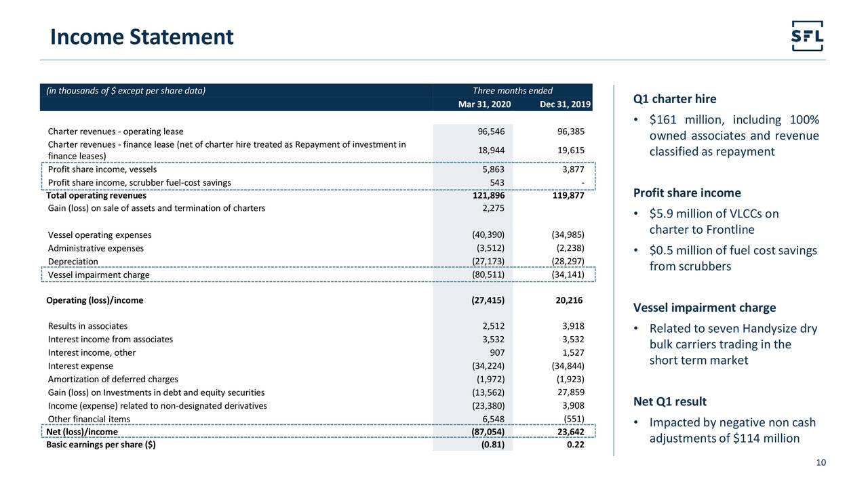Click 'Charter revenues - operating lease' row label
The image size is (868, 488).
[x=115, y=131]
